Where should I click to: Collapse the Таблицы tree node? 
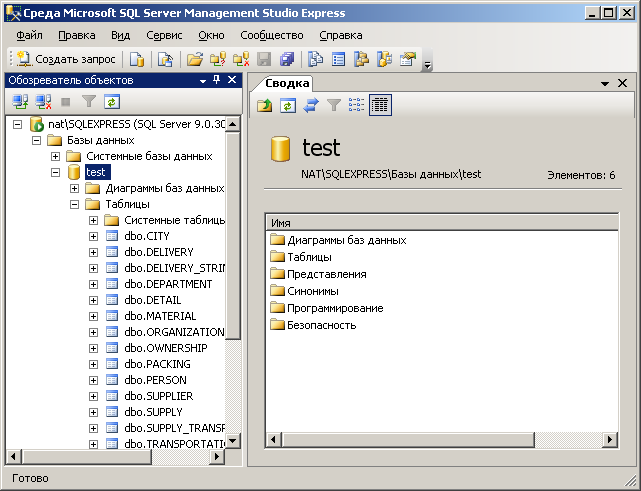click(x=74, y=204)
